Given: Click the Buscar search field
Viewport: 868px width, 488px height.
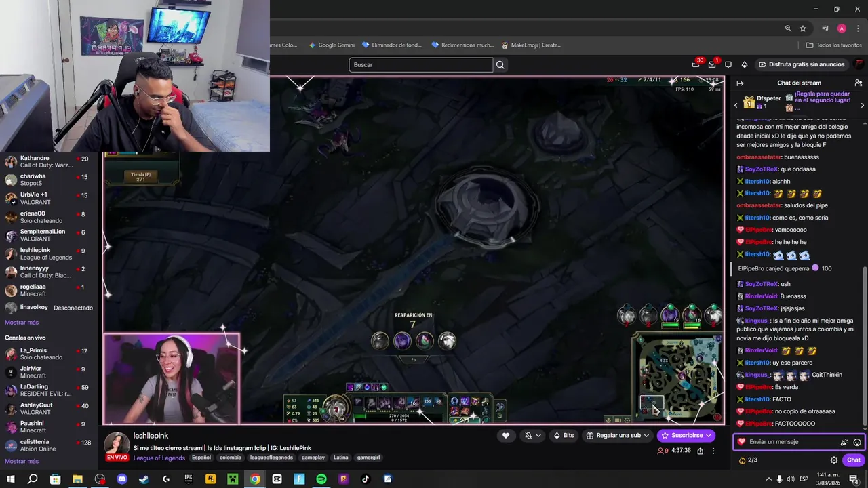Looking at the screenshot, I should [421, 65].
